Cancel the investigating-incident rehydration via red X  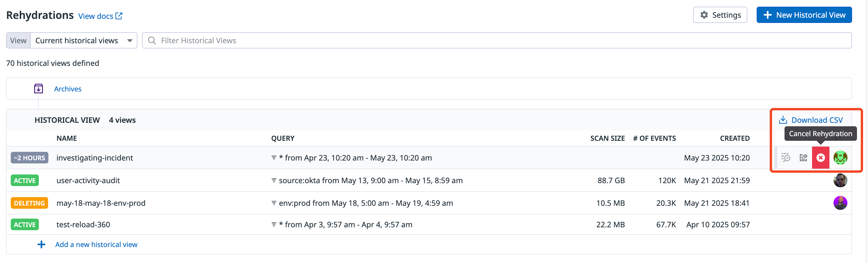coord(820,157)
